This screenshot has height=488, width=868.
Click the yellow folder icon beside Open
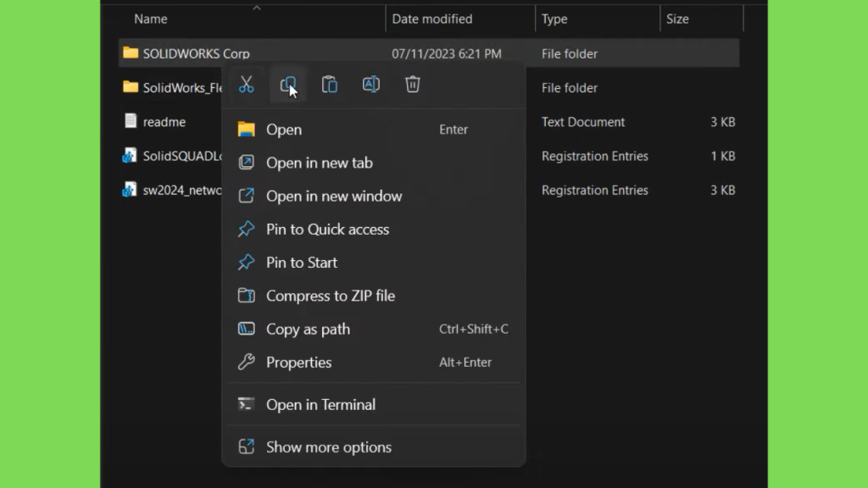247,129
